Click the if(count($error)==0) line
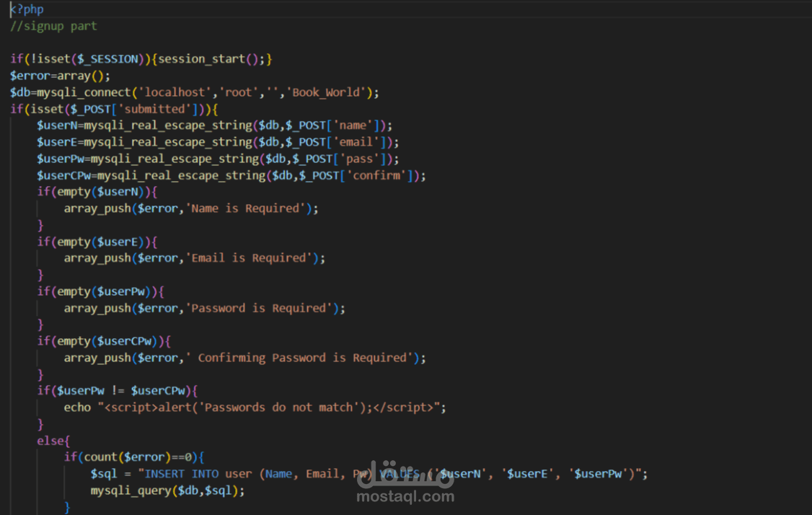The width and height of the screenshot is (812, 515). coord(134,457)
